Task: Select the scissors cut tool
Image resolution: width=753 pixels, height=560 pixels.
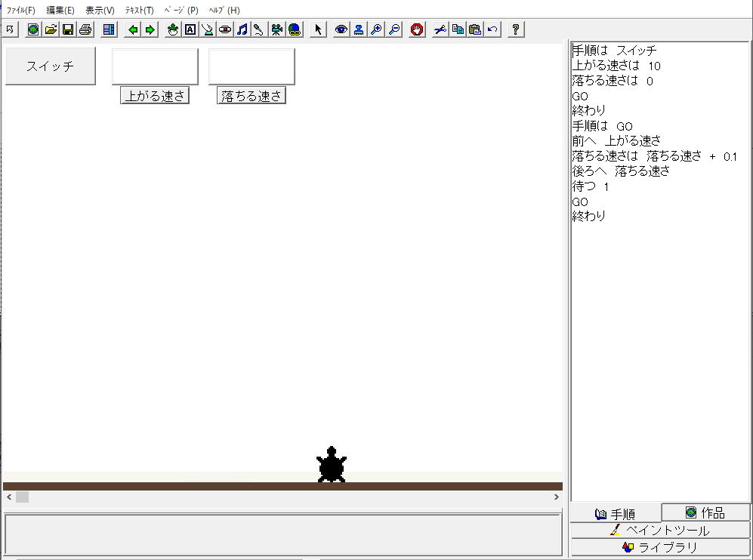Action: [x=440, y=29]
